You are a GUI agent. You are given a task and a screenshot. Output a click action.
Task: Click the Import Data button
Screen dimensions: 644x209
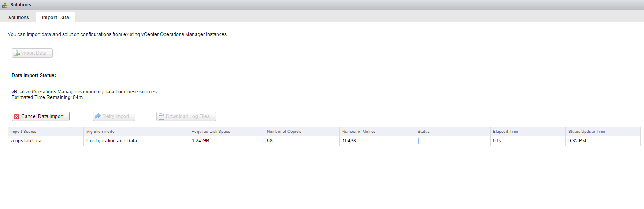[32, 53]
